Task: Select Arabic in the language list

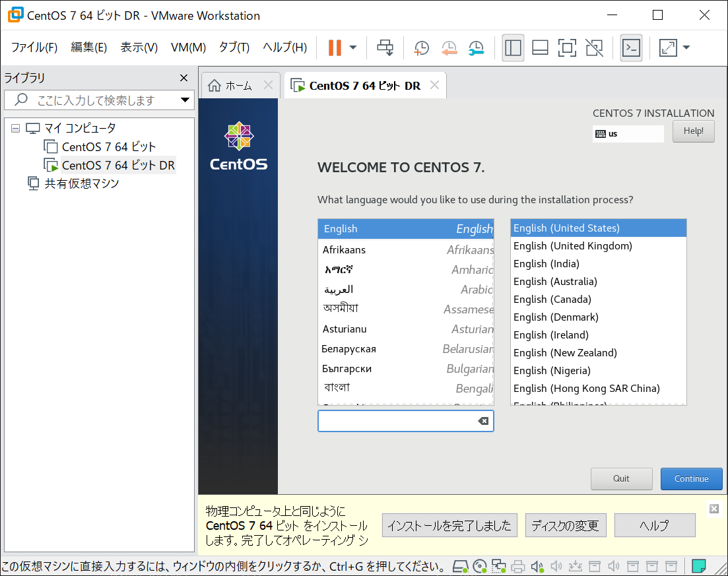Action: point(406,289)
